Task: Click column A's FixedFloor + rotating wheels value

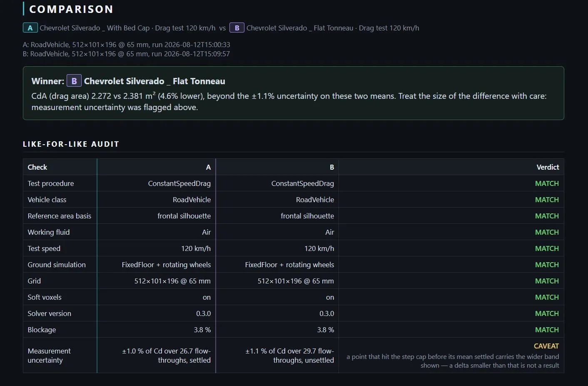Action: (x=166, y=265)
